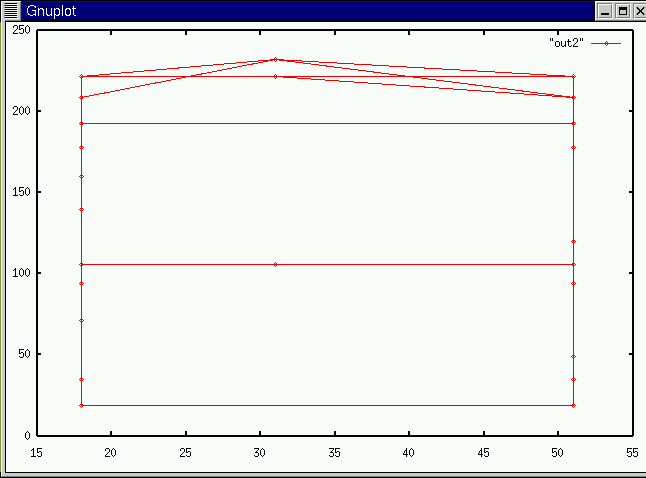Click the x-axis label 35

click(335, 453)
